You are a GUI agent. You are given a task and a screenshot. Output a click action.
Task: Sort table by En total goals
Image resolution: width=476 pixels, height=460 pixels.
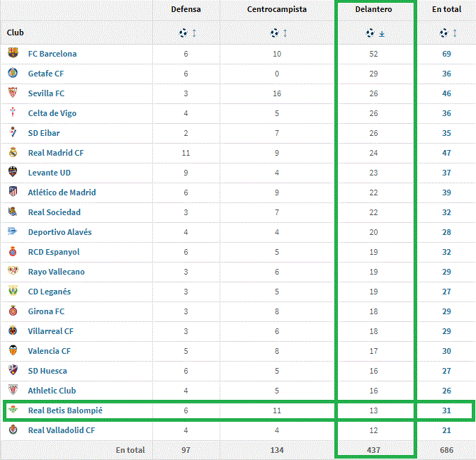(x=447, y=33)
